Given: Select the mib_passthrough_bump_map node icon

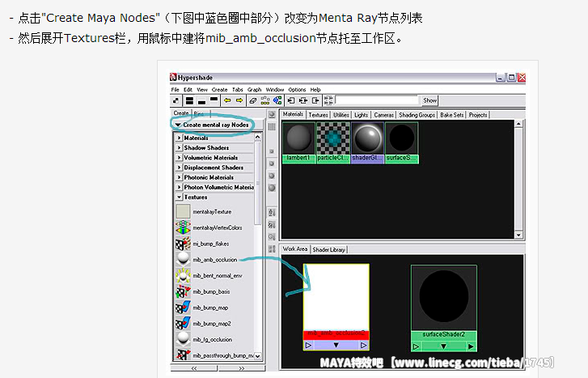Looking at the screenshot, I should (x=183, y=355).
